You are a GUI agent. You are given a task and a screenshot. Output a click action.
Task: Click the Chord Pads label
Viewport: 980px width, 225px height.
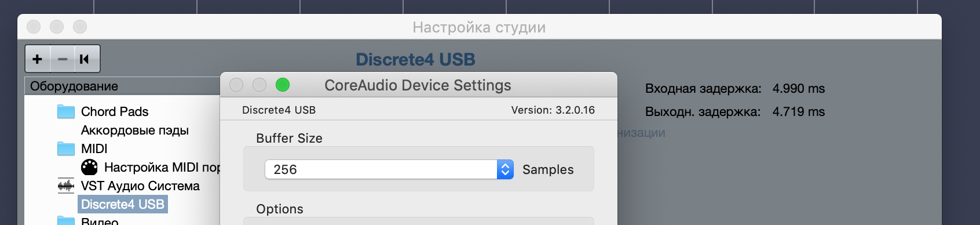115,111
